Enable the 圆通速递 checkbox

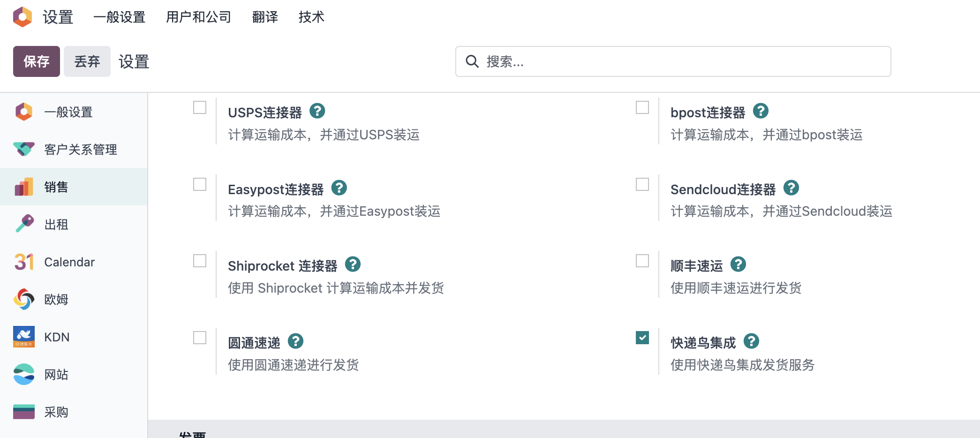point(200,338)
